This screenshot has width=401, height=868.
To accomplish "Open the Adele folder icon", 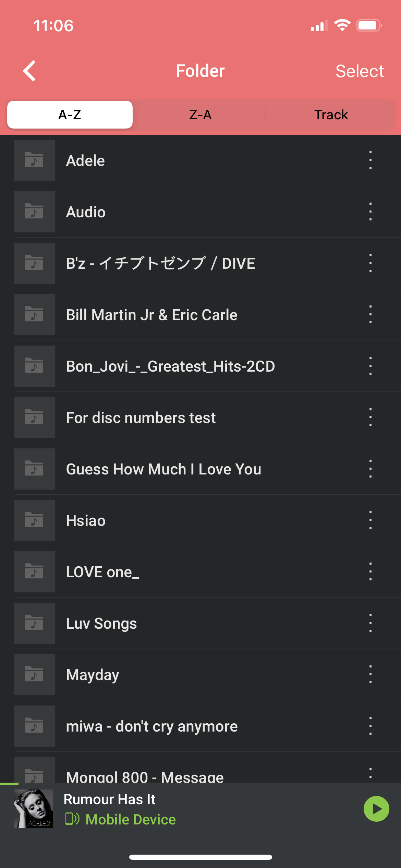I will 35,160.
